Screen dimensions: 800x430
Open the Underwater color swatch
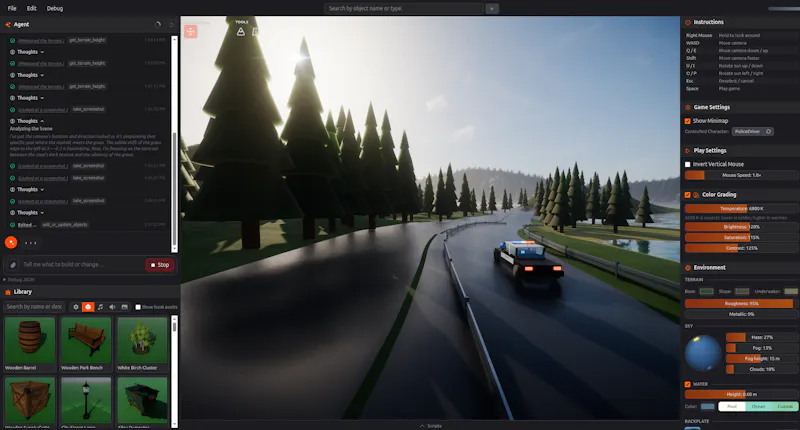[x=791, y=291]
